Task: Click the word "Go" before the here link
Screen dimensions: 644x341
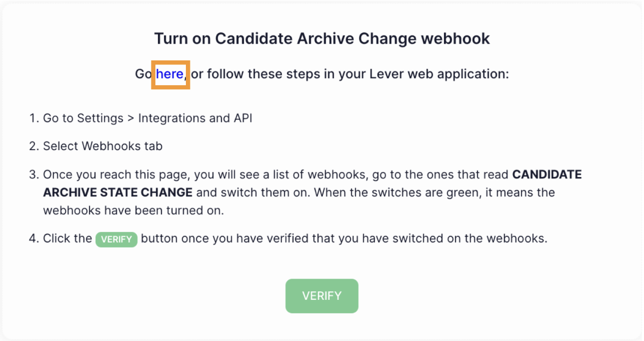Action: tap(143, 74)
